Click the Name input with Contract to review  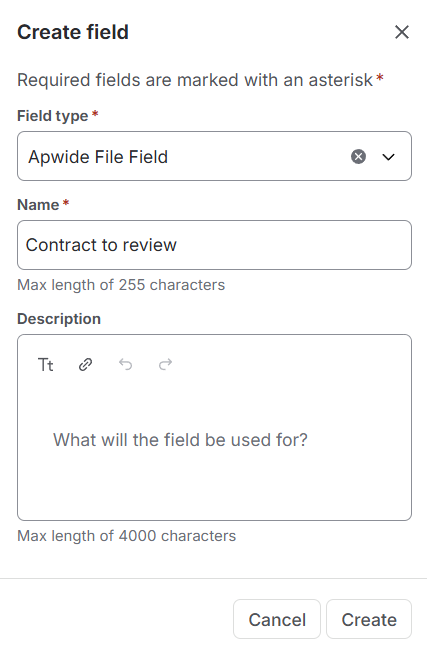(215, 245)
